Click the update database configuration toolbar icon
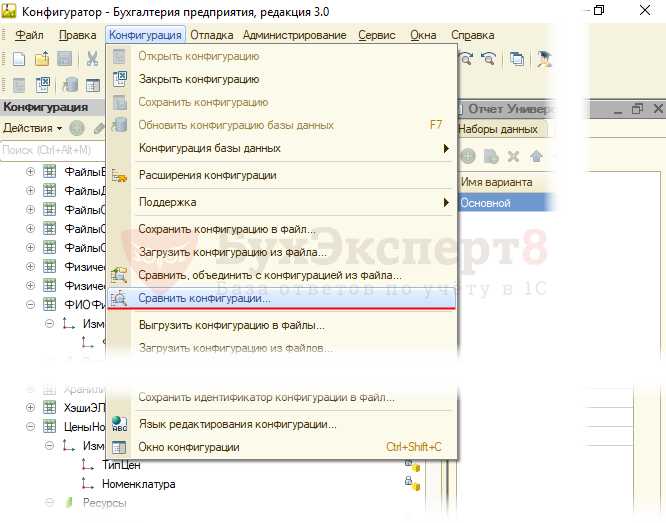This screenshot has height=523, width=666. click(x=70, y=85)
